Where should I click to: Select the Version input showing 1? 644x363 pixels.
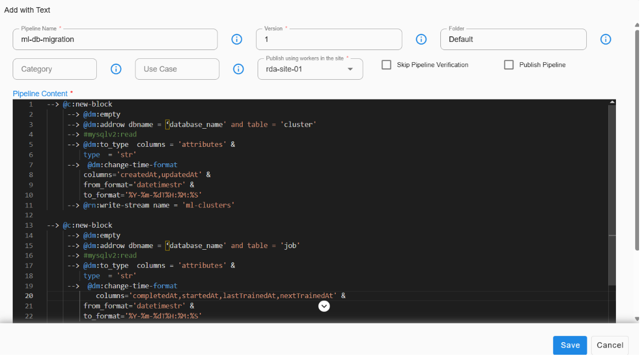[x=329, y=39]
